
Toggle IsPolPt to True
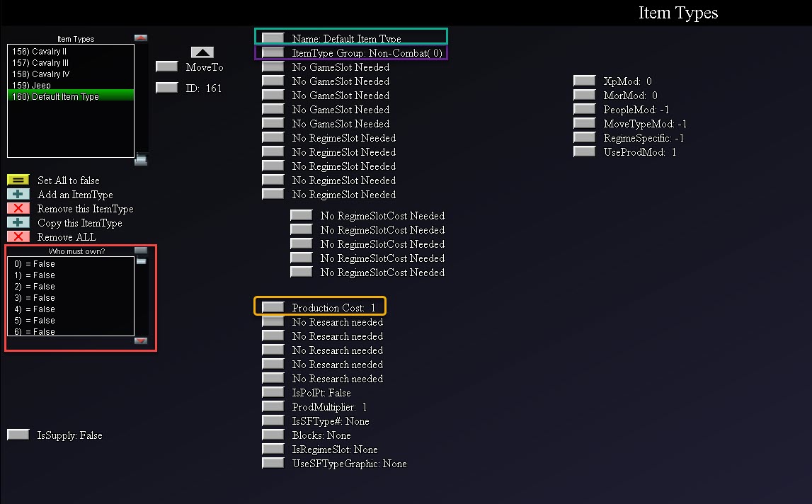[273, 392]
